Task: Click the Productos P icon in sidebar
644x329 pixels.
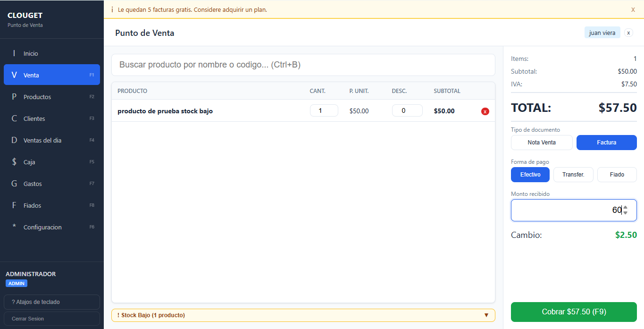Action: [x=14, y=97]
